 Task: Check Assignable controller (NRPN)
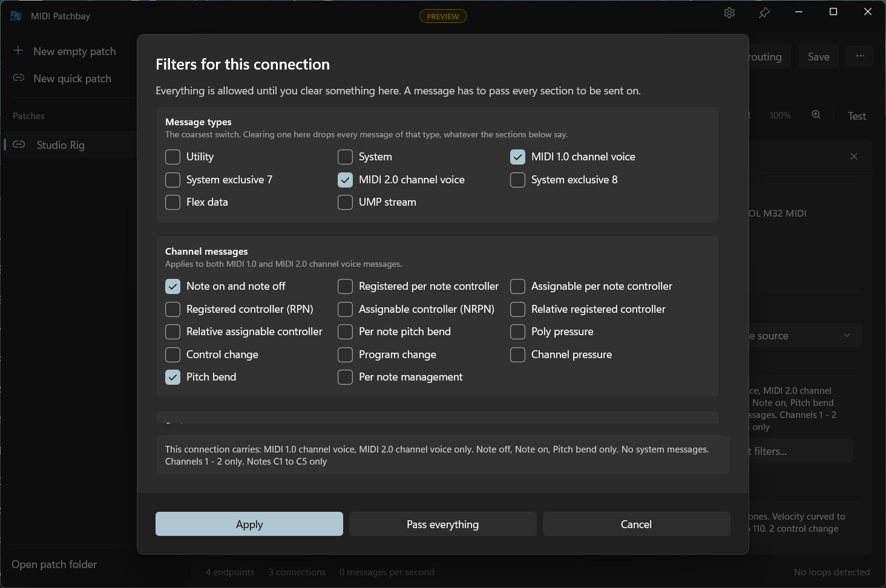coord(346,309)
